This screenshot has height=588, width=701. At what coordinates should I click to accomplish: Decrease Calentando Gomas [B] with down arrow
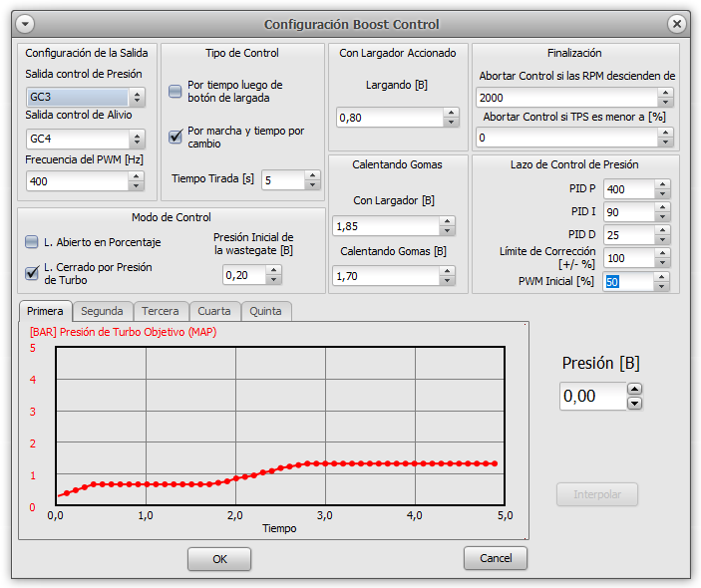447,281
